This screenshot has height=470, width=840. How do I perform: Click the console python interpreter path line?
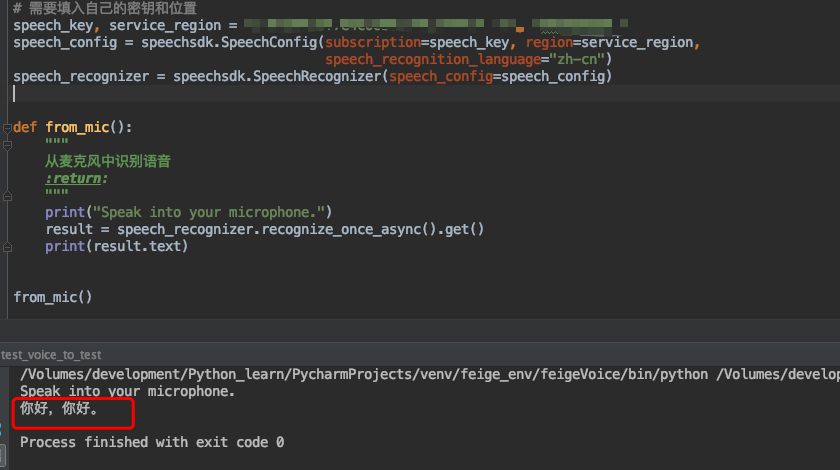(x=430, y=375)
